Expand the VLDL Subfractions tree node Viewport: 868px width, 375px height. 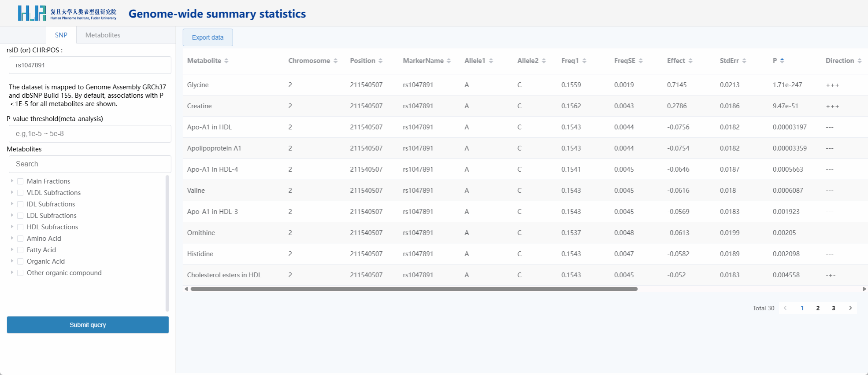12,192
